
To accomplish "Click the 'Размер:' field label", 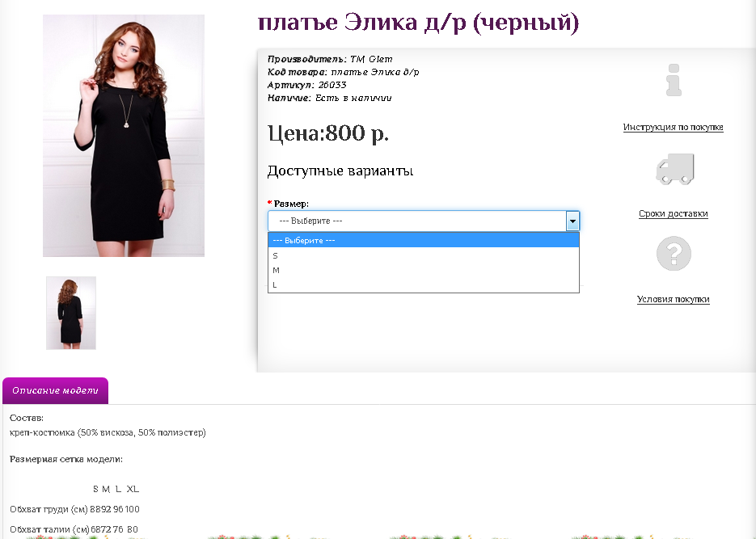I will click(x=291, y=204).
